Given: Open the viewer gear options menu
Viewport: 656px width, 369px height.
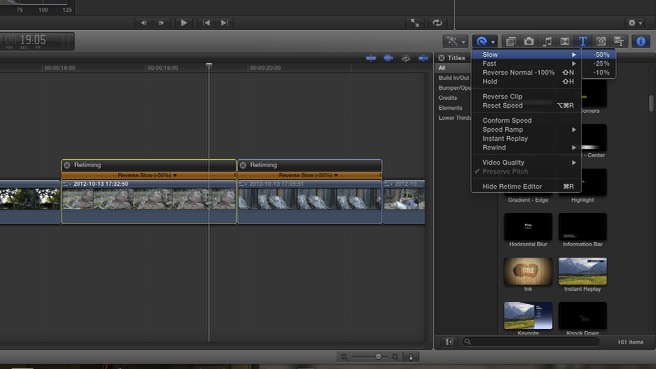Looking at the screenshot, I should 635,23.
